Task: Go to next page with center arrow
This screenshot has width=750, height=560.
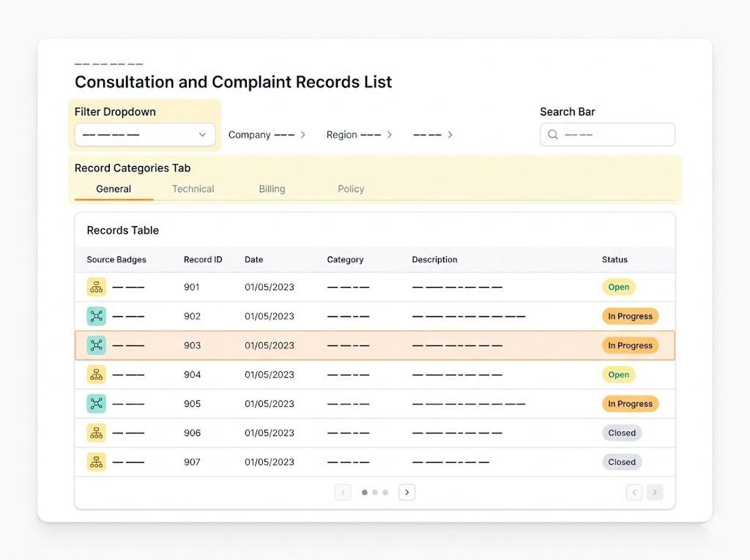Action: coord(407,492)
